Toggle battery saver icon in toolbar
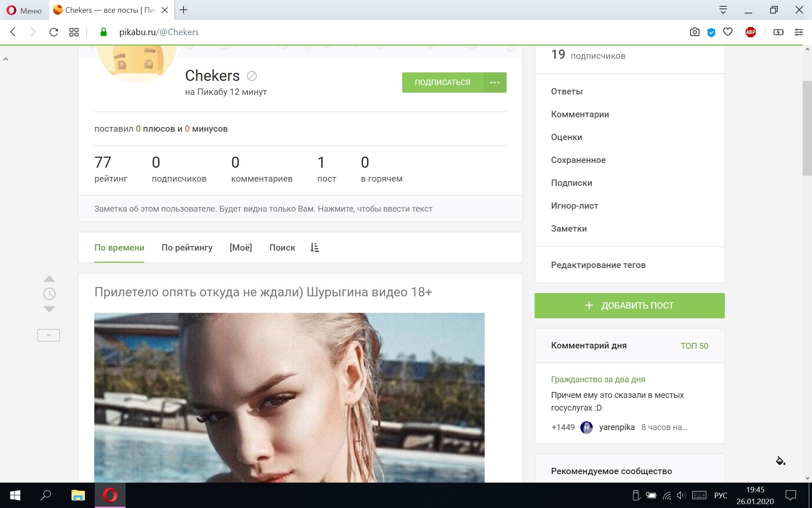This screenshot has height=508, width=812. point(778,32)
